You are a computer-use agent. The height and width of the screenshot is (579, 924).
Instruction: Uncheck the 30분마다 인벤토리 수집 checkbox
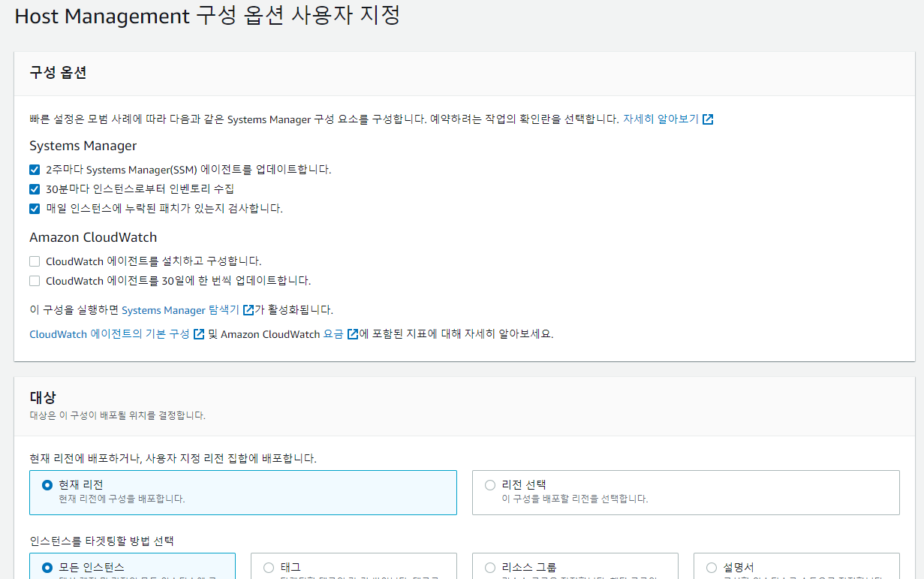(x=35, y=189)
